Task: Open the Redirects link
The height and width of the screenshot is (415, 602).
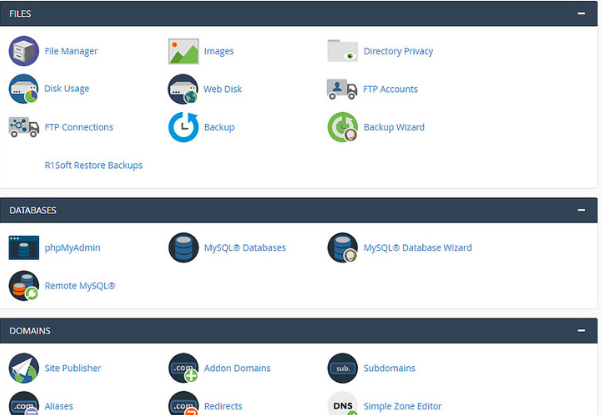Action: (223, 406)
